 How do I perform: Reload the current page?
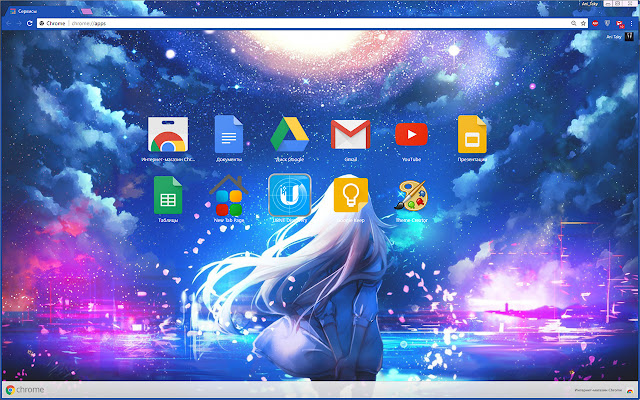[x=29, y=23]
